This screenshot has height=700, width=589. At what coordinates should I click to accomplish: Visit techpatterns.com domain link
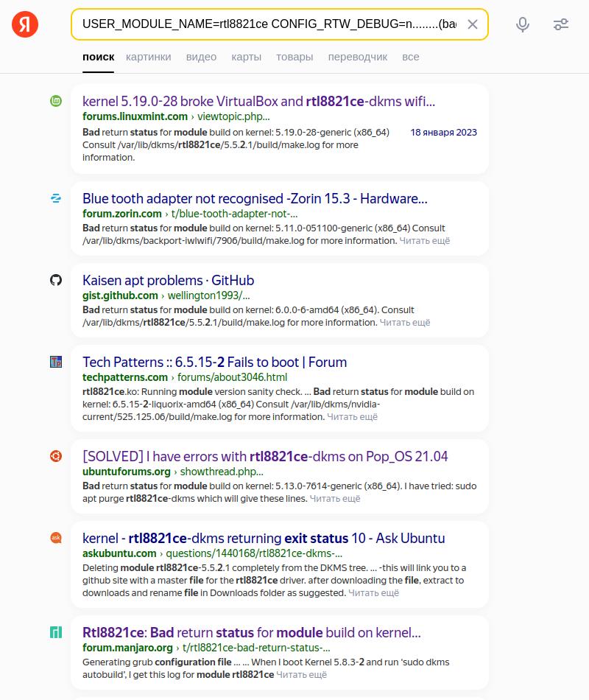[125, 377]
